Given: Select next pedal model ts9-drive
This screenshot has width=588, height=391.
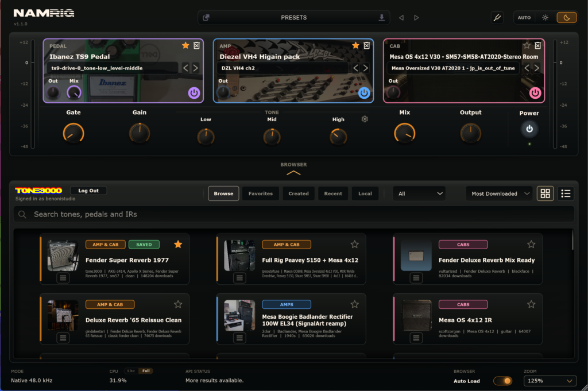Looking at the screenshot, I should point(195,68).
